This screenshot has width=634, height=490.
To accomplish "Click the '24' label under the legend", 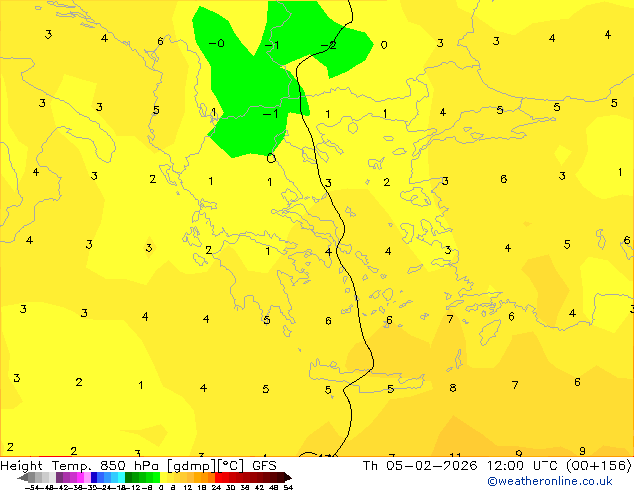I will (x=216, y=487).
